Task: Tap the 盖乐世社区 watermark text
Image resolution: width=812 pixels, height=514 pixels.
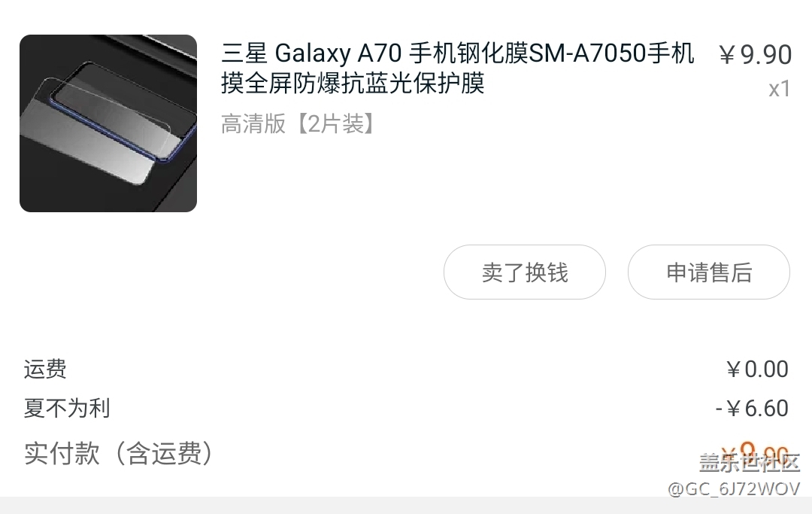Action: (750, 463)
